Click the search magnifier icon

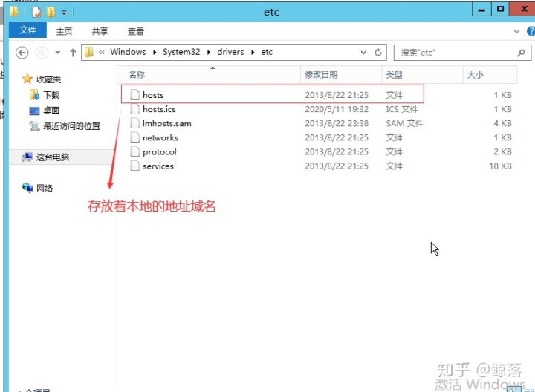(x=521, y=53)
